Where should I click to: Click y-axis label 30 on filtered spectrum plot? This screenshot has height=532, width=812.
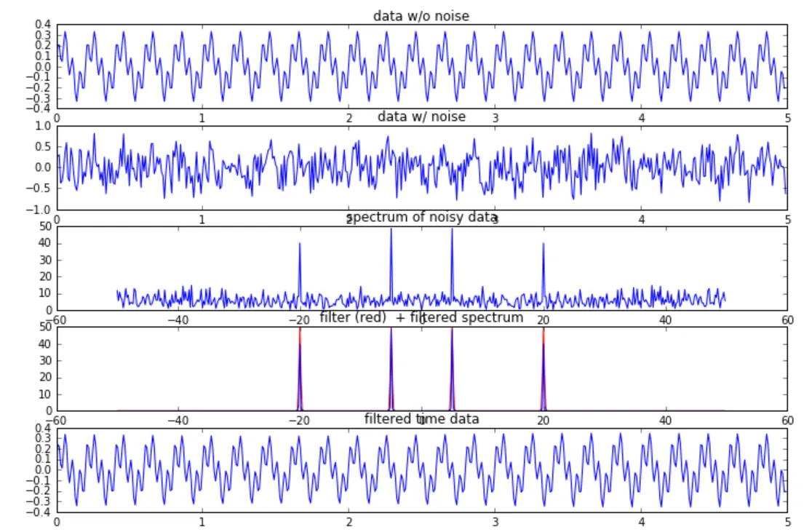tap(45, 360)
